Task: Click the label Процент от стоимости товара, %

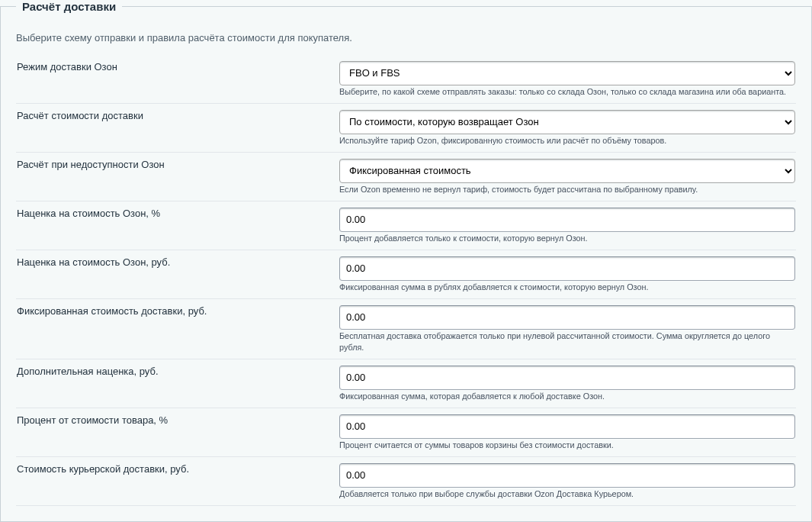Action: [x=92, y=420]
